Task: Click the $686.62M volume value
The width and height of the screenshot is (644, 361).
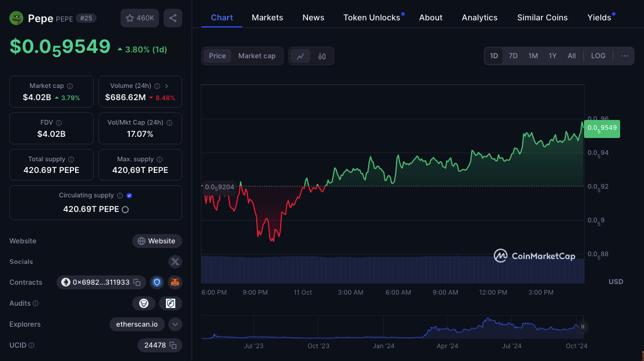Action: [125, 98]
